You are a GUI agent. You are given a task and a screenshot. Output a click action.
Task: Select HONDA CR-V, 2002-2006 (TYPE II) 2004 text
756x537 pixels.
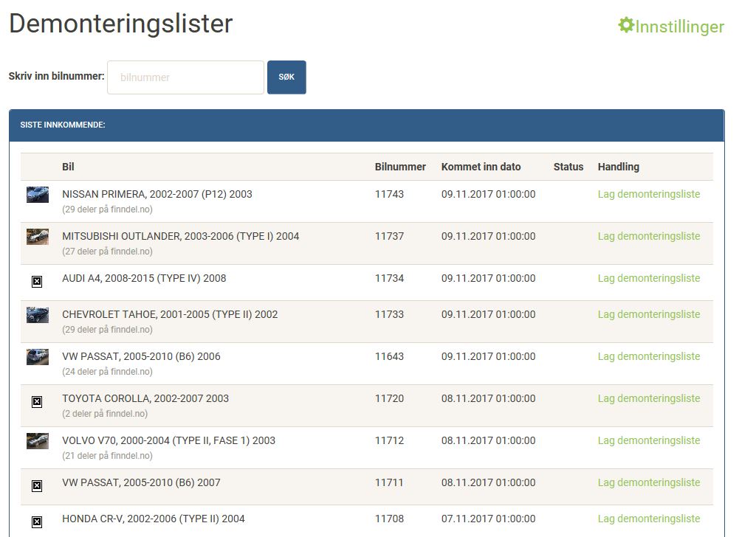154,519
